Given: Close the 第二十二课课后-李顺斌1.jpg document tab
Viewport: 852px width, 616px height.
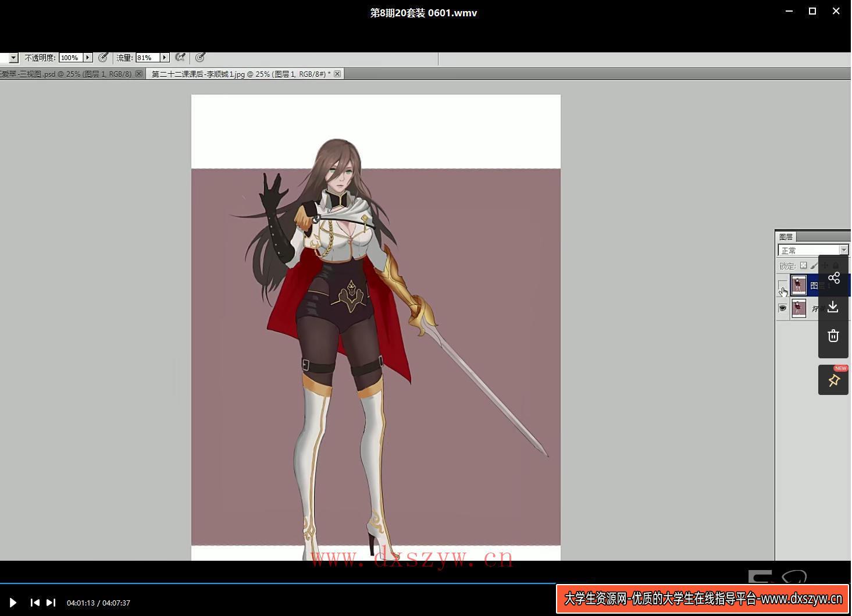Looking at the screenshot, I should (x=337, y=74).
